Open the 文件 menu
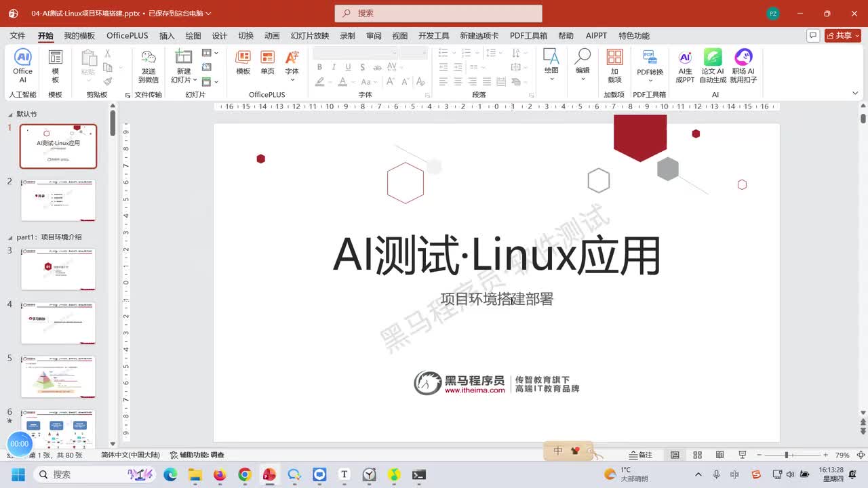Screen dimensions: 868x488 (18, 36)
